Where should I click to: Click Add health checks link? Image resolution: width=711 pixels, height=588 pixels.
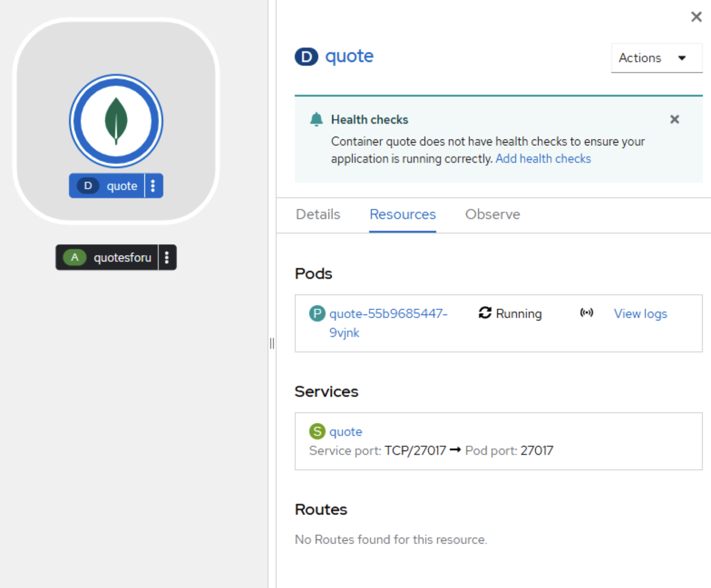pos(543,159)
